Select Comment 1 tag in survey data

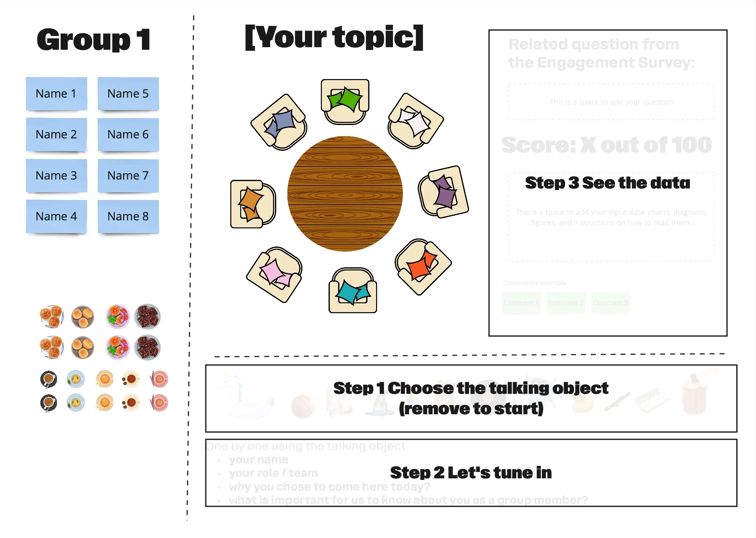(521, 303)
